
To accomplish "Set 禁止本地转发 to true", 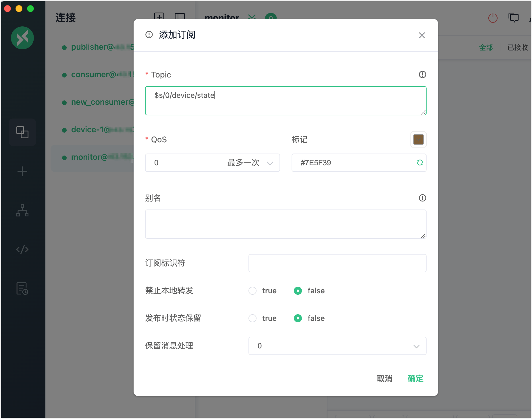I will tap(252, 291).
